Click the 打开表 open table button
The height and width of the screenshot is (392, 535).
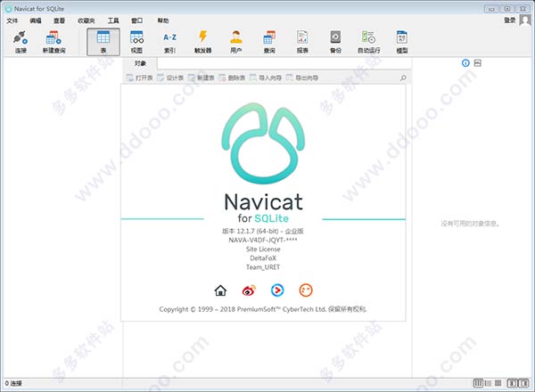(140, 78)
